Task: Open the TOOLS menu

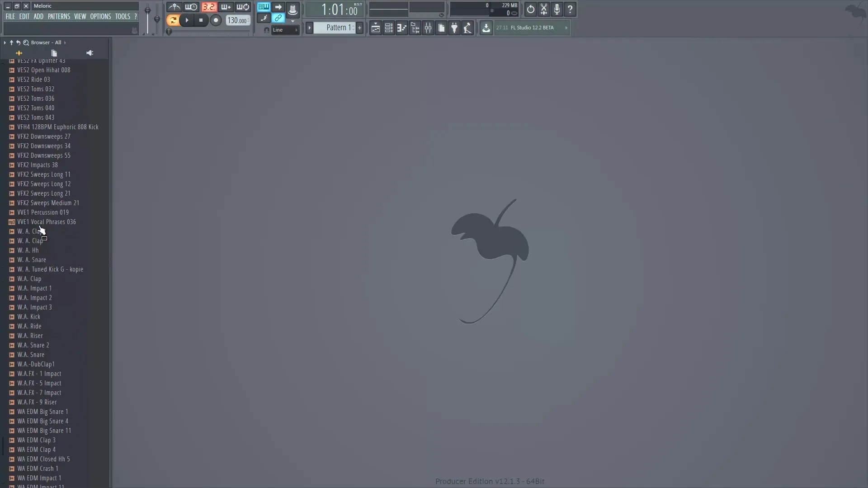Action: coord(123,16)
